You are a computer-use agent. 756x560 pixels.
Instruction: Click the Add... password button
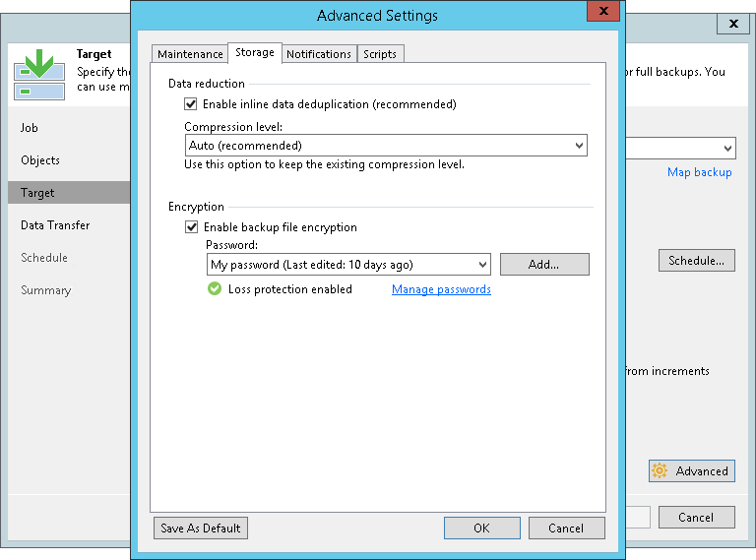point(544,265)
